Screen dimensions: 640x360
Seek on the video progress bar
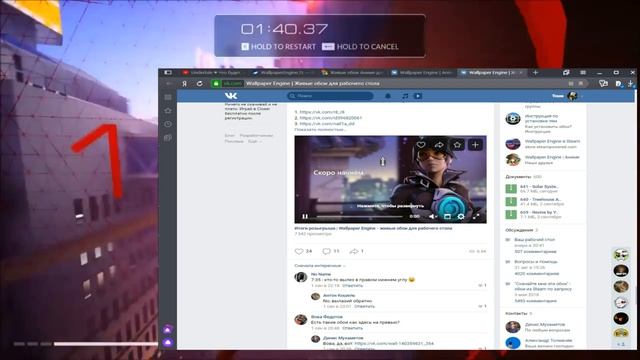point(360,216)
